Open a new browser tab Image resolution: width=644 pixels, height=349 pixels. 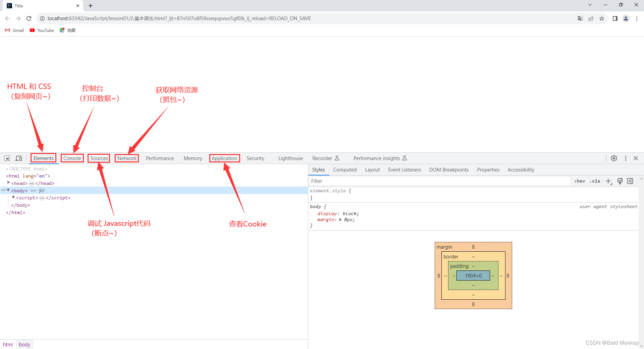91,6
